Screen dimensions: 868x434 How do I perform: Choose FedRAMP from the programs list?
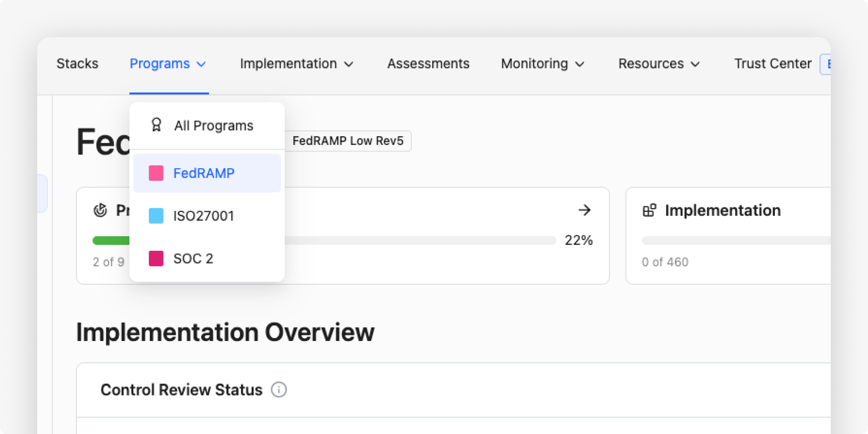[207, 173]
